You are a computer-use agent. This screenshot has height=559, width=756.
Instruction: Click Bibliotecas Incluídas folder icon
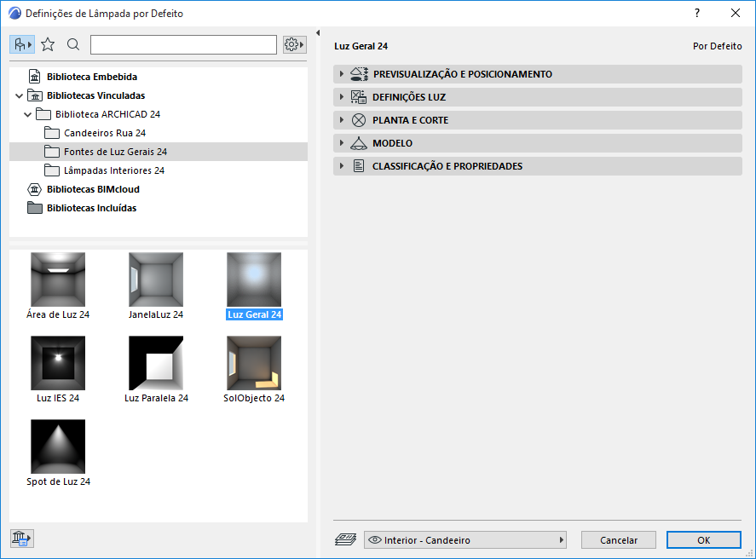point(35,208)
